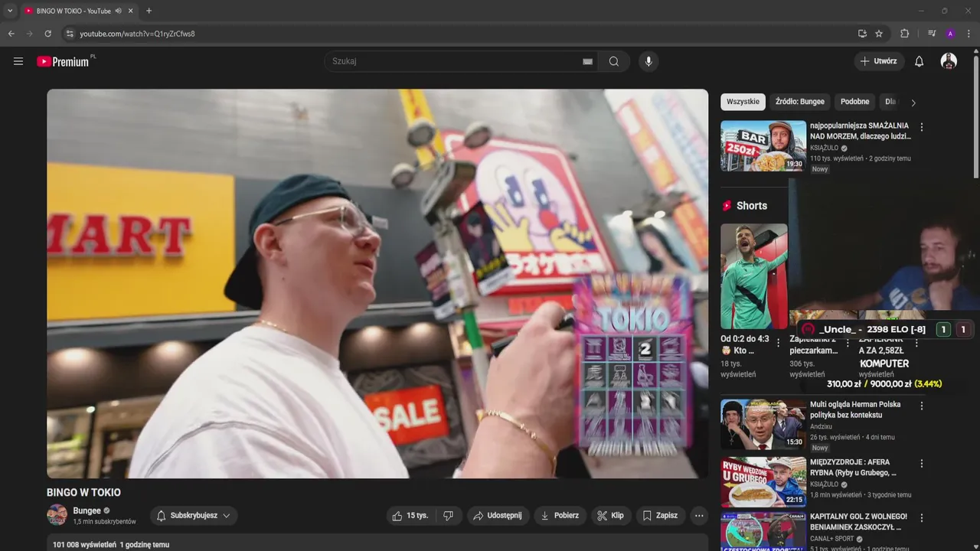Open Chrome three-dot menu
980x551 pixels.
pos(969,34)
